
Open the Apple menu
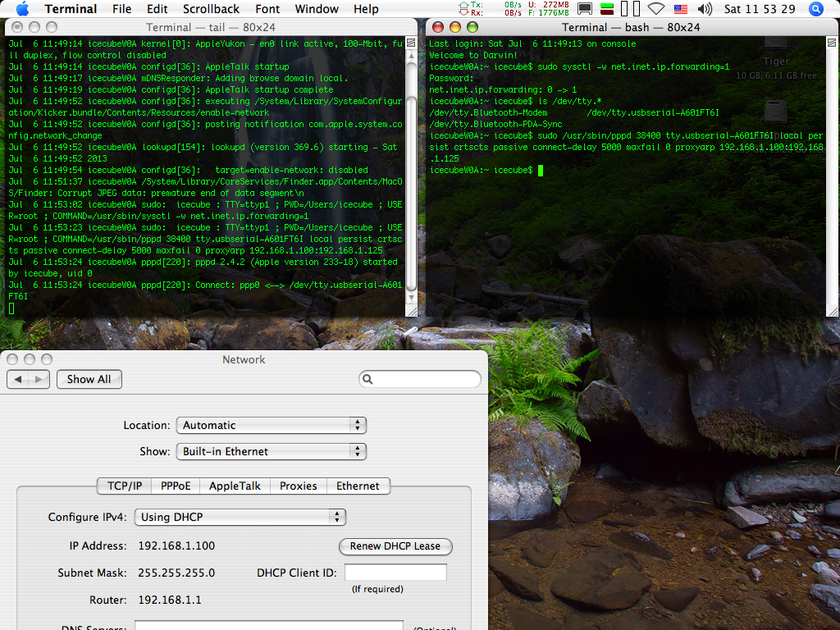pos(22,8)
